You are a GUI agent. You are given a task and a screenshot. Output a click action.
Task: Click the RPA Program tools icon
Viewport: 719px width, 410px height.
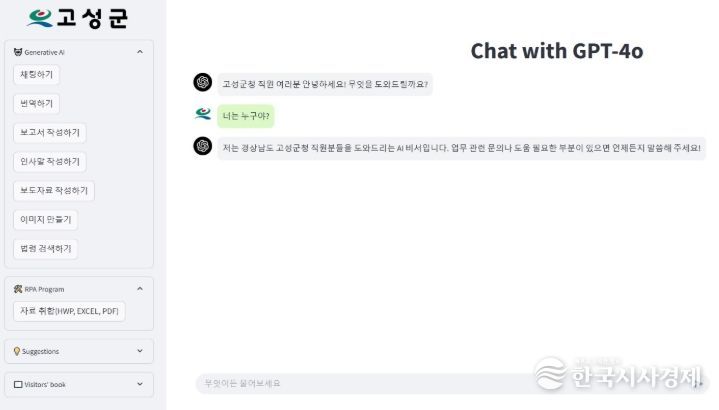tap(18, 289)
